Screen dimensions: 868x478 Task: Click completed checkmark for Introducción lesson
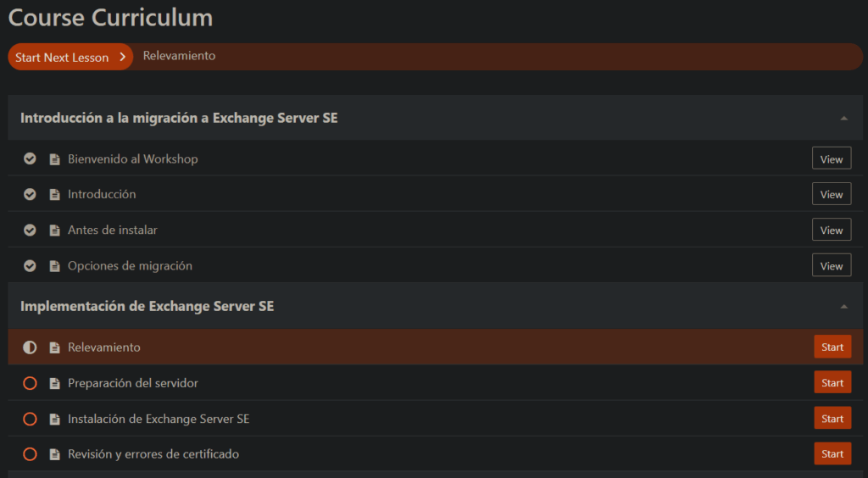[30, 194]
